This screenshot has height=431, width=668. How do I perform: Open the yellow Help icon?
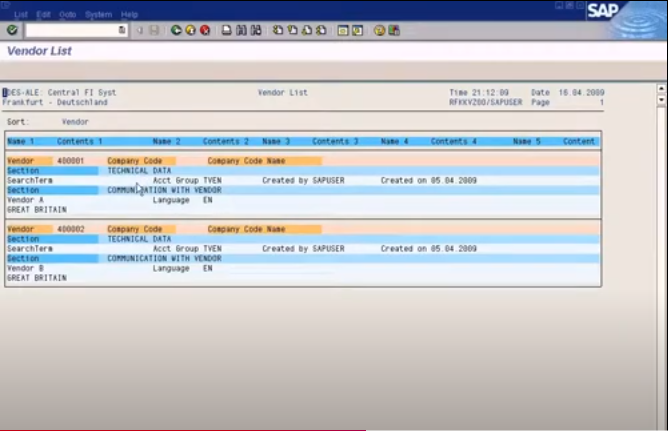pos(379,30)
